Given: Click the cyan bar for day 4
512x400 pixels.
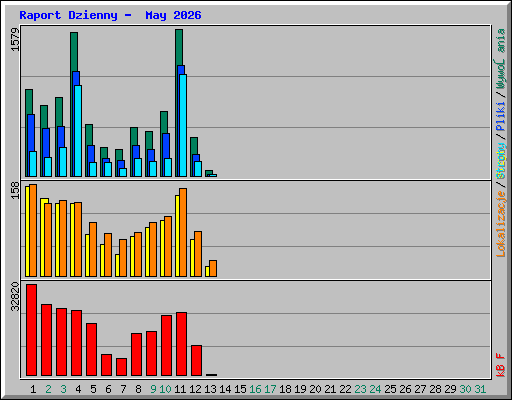Looking at the screenshot, I should point(78,131).
